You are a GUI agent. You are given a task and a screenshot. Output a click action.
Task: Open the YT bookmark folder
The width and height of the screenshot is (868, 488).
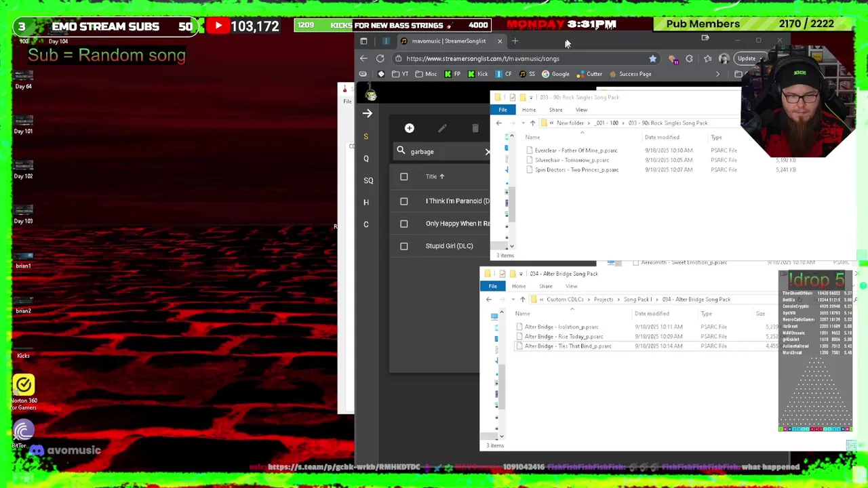click(x=399, y=74)
